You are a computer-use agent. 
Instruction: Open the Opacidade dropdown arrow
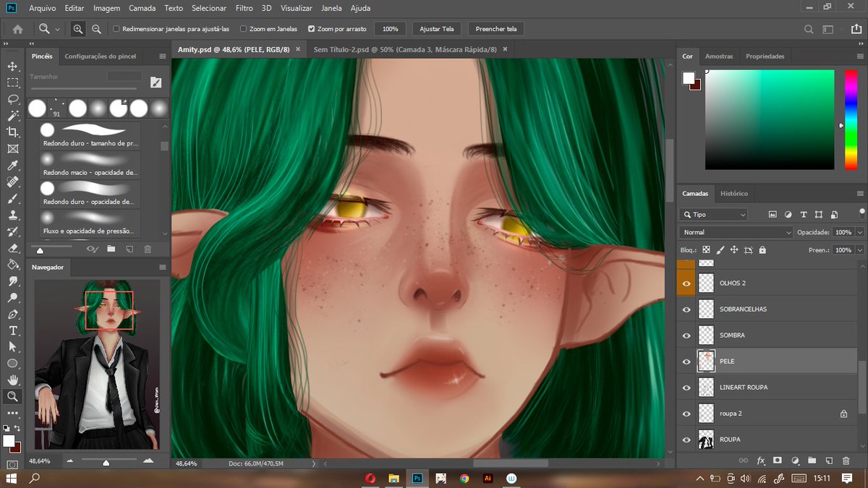click(x=859, y=232)
